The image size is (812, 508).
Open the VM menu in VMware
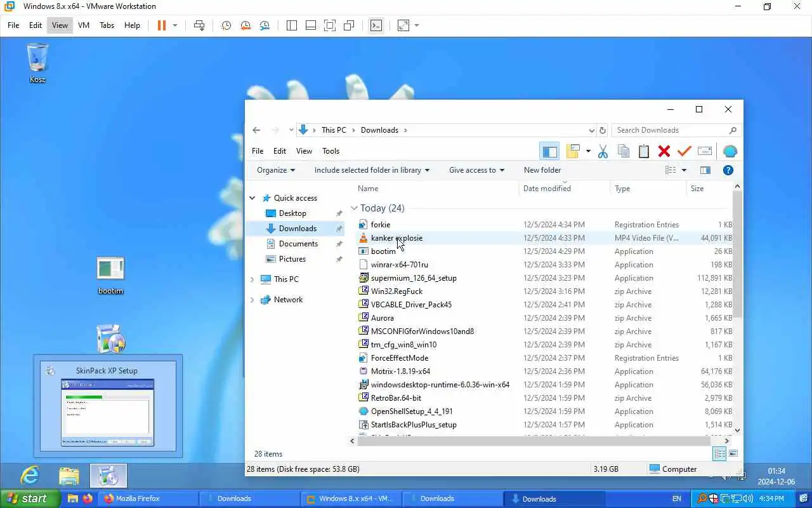tap(84, 25)
